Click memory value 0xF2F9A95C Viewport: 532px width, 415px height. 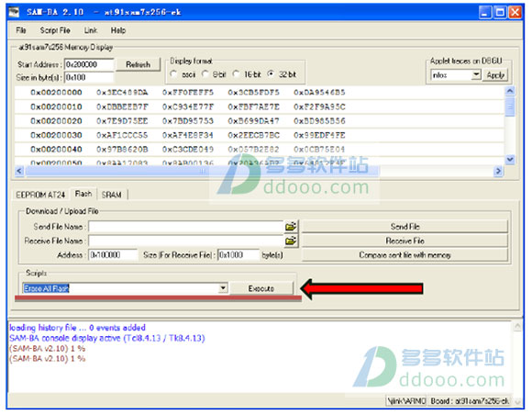[319, 107]
